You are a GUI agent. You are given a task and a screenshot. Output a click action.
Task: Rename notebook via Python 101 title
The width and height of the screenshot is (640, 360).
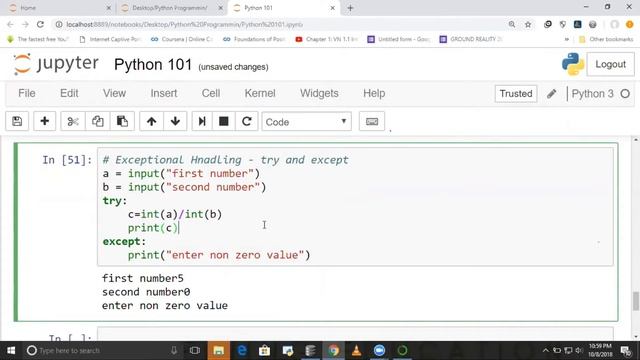[x=153, y=64]
